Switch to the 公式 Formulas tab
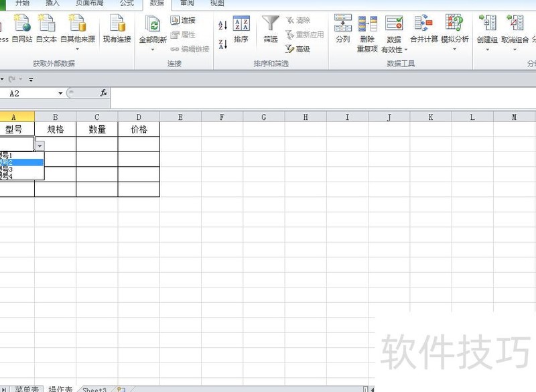 (x=127, y=3)
